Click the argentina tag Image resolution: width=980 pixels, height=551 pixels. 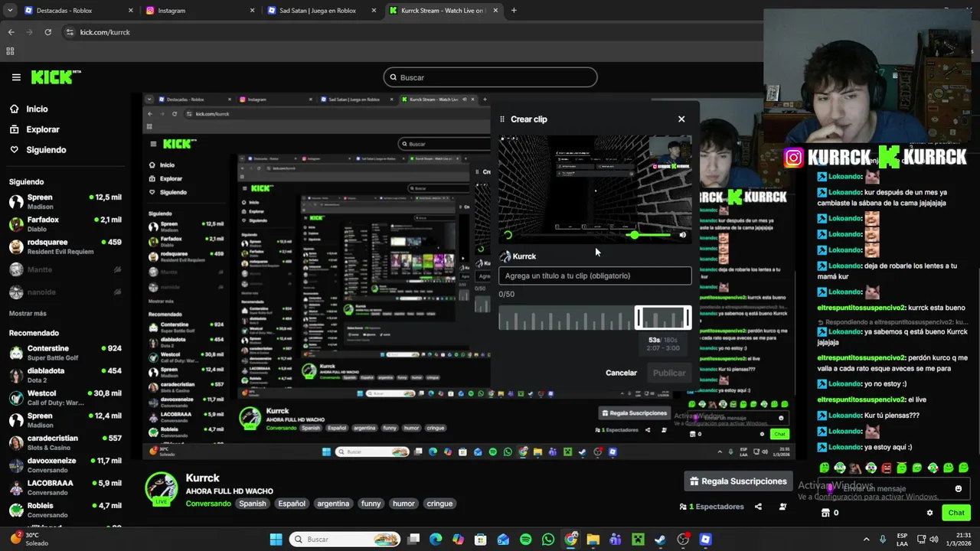333,504
